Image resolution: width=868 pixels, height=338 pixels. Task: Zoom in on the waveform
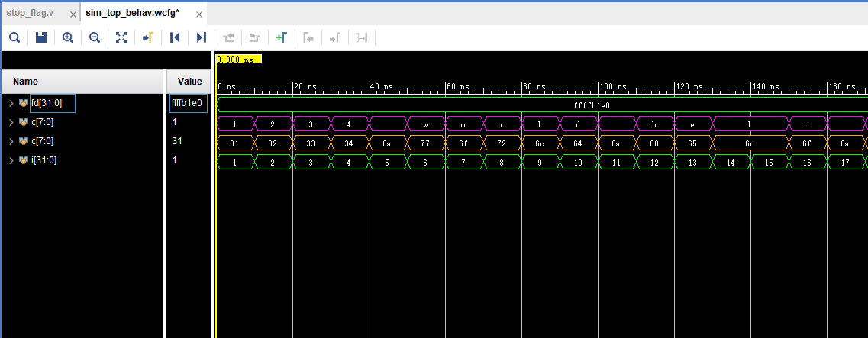pyautogui.click(x=68, y=37)
